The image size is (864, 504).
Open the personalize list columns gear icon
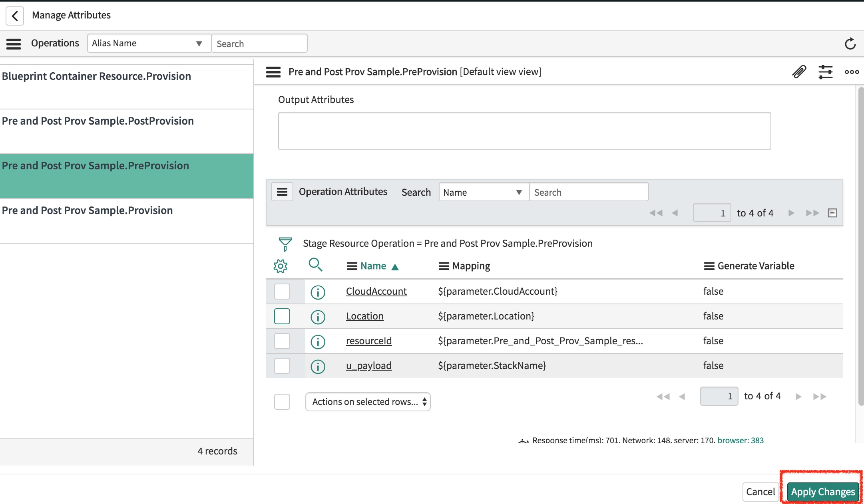point(281,265)
